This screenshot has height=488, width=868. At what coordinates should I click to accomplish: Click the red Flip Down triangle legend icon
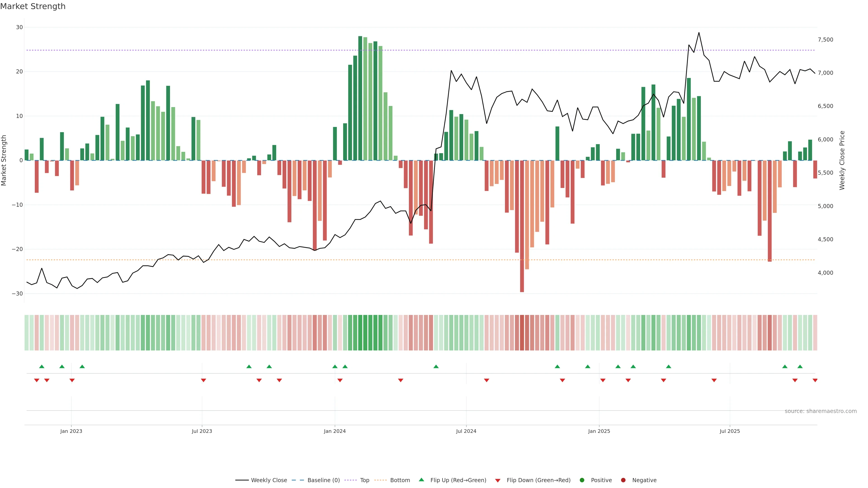[498, 481]
